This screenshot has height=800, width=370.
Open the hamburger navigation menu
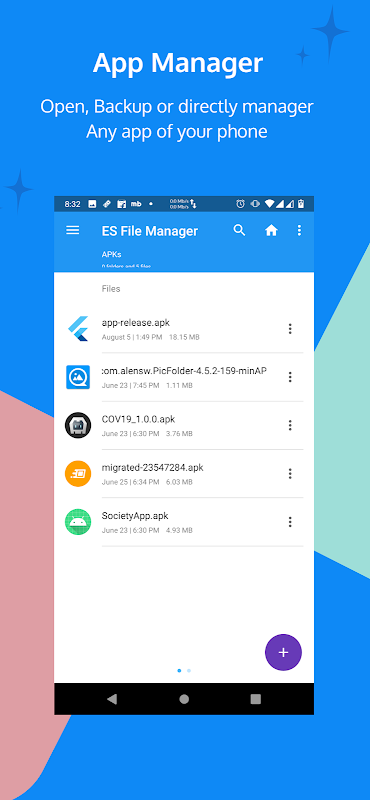pos(73,230)
